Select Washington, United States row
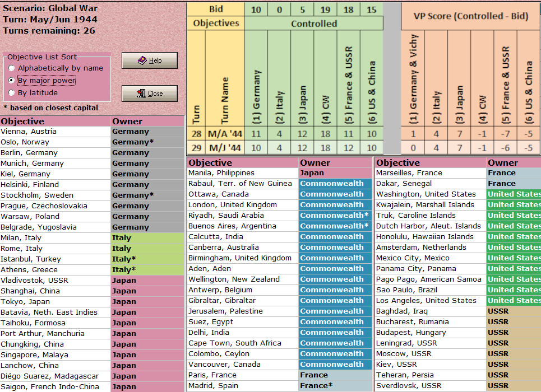Screen dimensions: 541x392 [x=458, y=194]
